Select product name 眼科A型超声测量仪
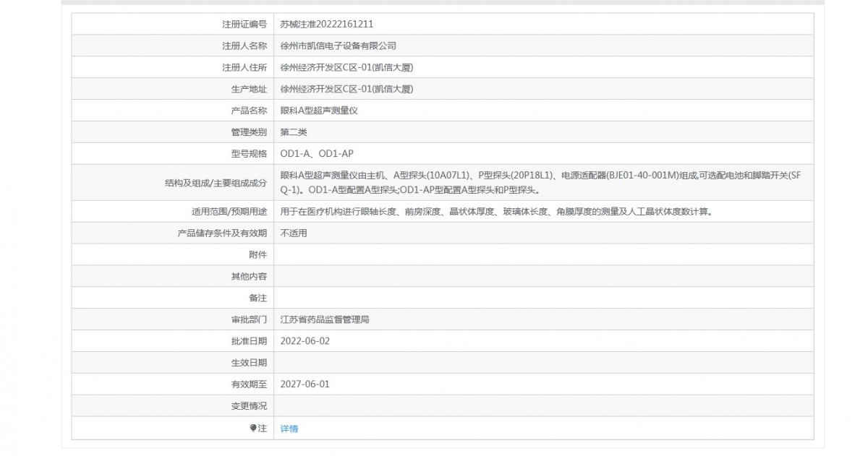Image resolution: width=868 pixels, height=456 pixels. pos(319,111)
